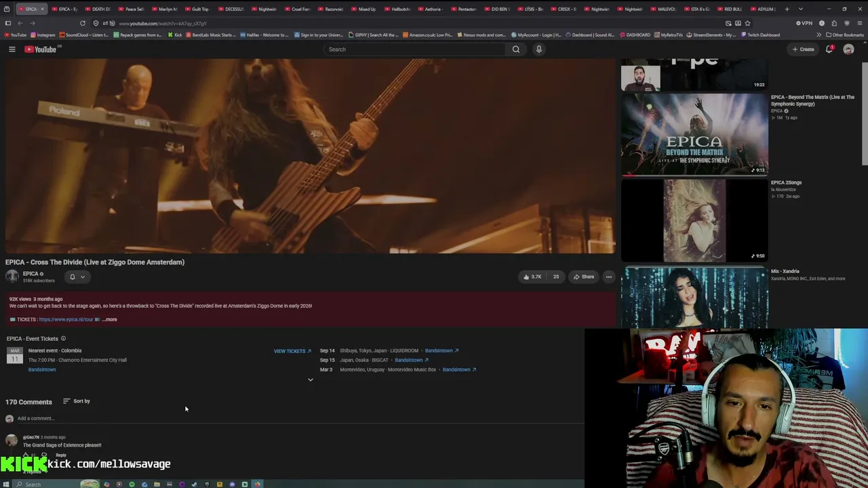Open the StreamElements bookmark
868x488 pixels.
coord(712,35)
